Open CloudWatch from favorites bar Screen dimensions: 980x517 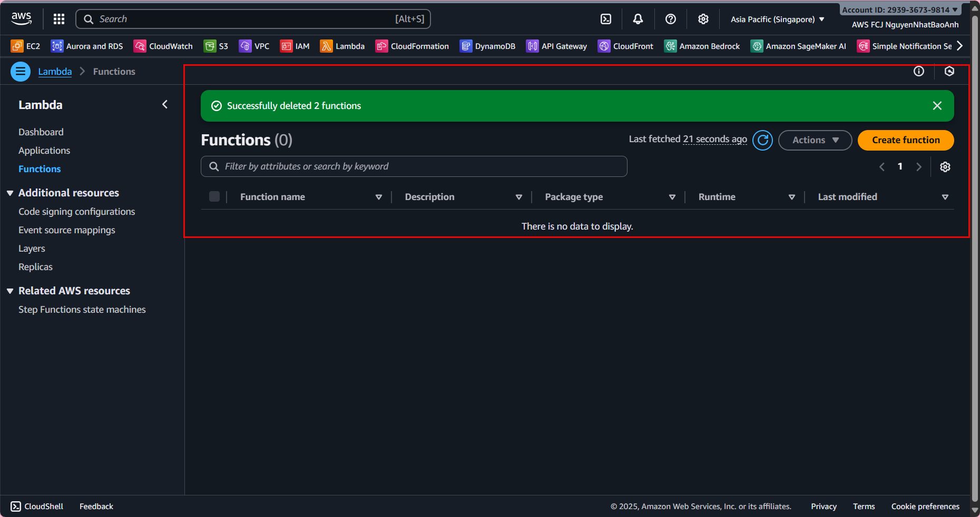click(x=163, y=46)
